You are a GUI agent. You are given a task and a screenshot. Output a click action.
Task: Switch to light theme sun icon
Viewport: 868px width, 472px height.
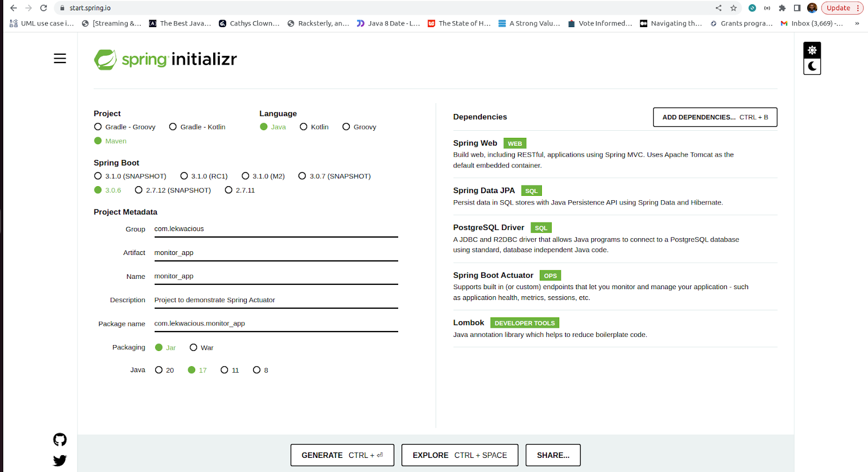[812, 50]
